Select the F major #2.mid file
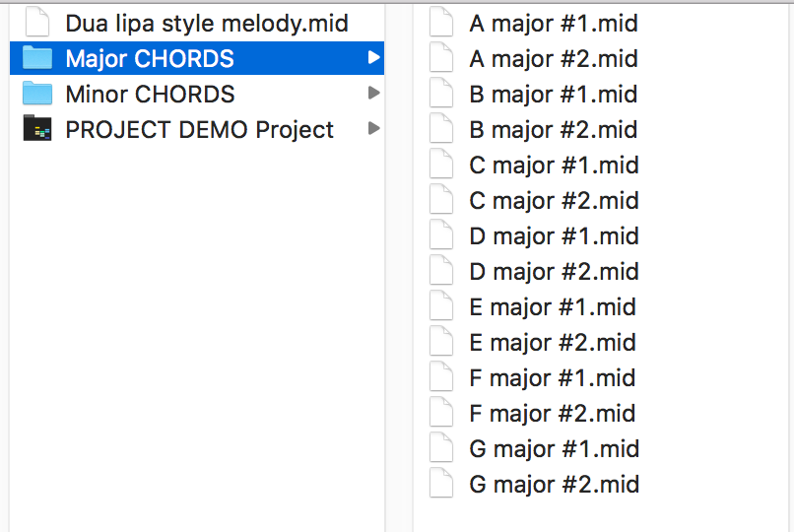 [552, 414]
